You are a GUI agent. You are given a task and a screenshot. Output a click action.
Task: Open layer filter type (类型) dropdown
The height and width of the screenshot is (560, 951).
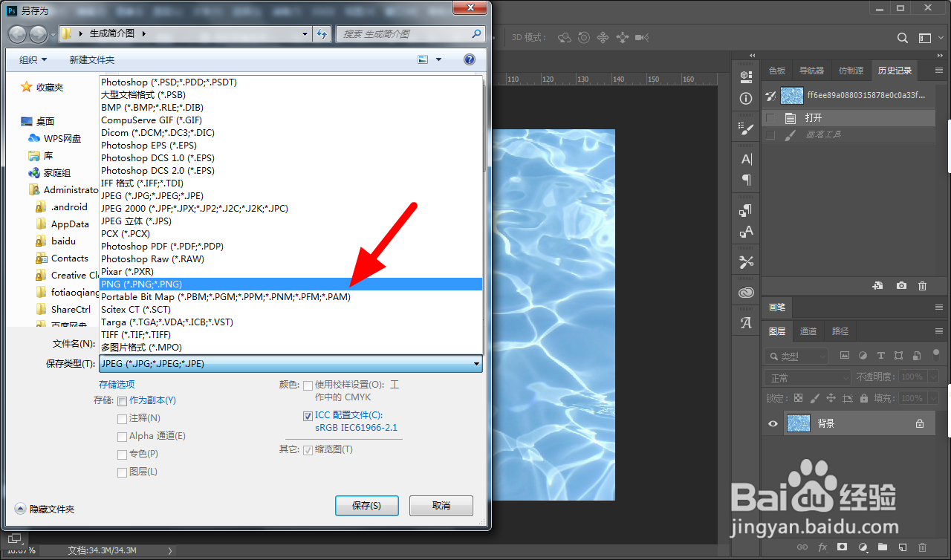pos(797,356)
